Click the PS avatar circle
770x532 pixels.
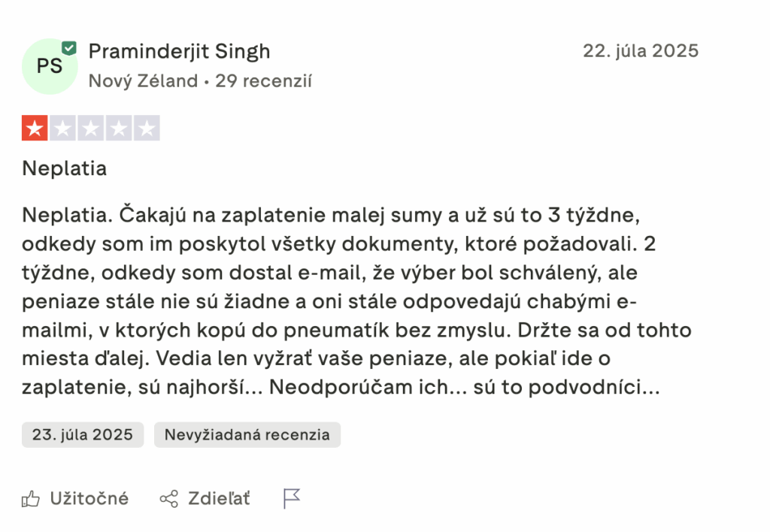49,66
